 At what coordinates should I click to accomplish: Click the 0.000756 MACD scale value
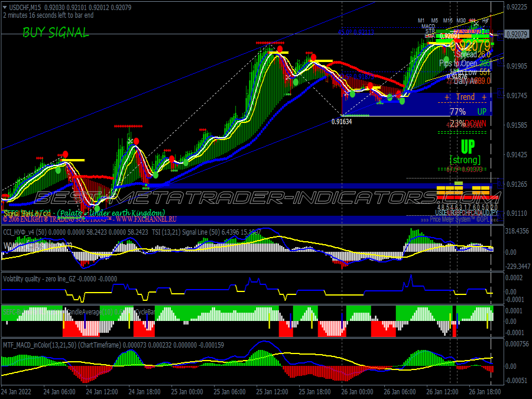pyautogui.click(x=517, y=344)
